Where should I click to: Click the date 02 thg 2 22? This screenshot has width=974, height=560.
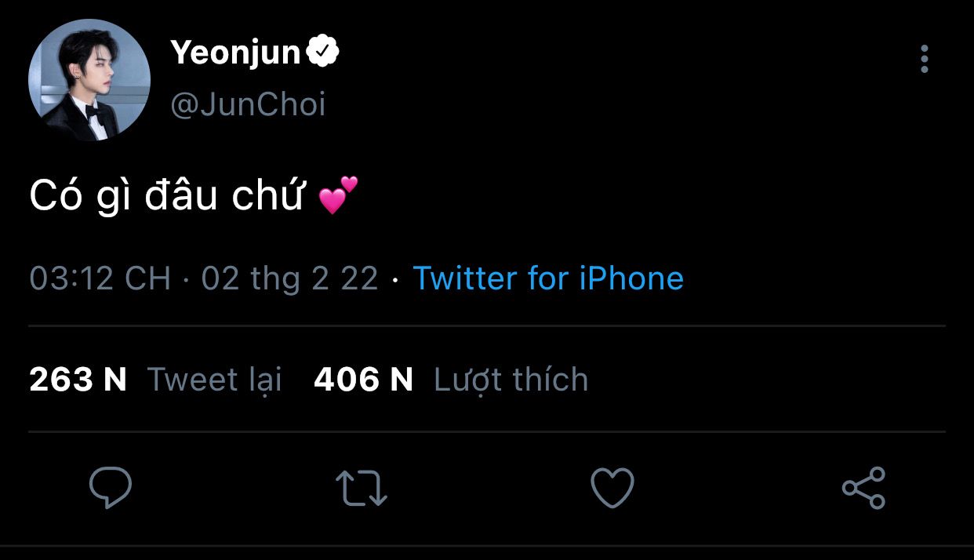[x=289, y=278]
